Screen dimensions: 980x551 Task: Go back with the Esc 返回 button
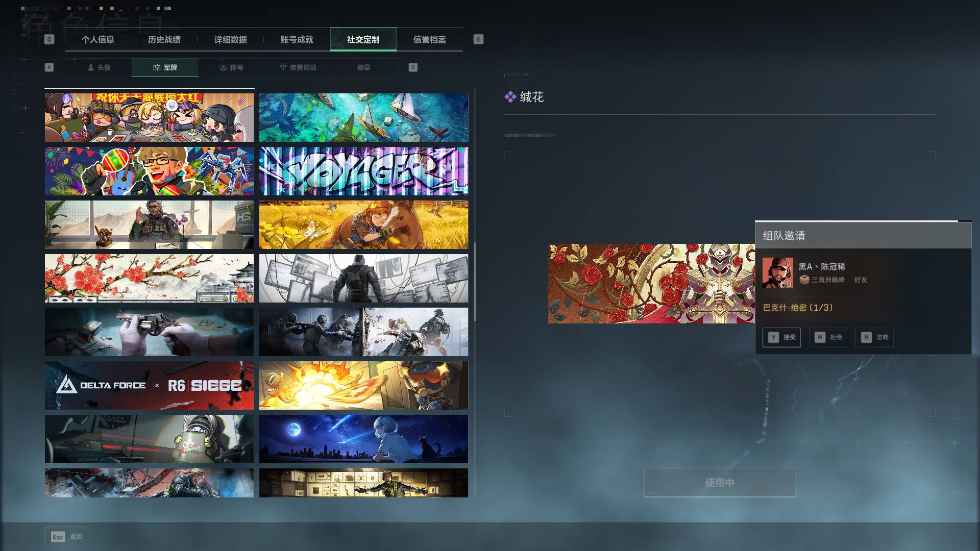66,537
